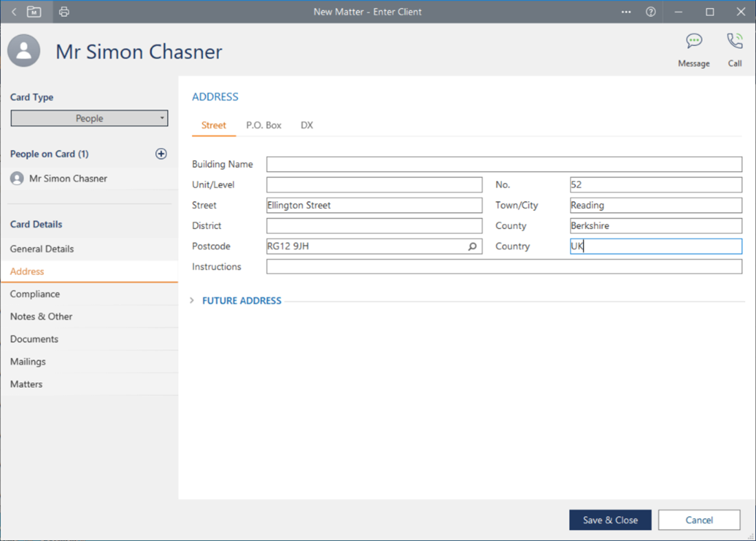756x541 pixels.
Task: Click the large profile avatar picture
Action: (x=24, y=51)
